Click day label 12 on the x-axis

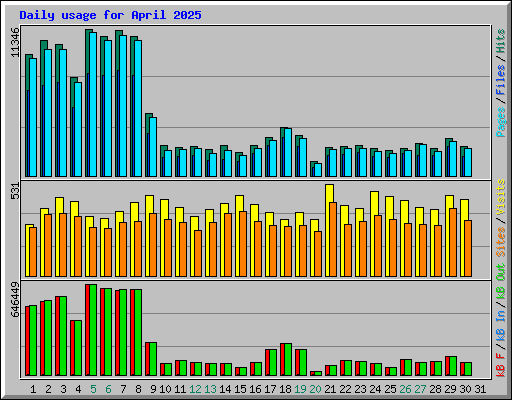coord(195,389)
